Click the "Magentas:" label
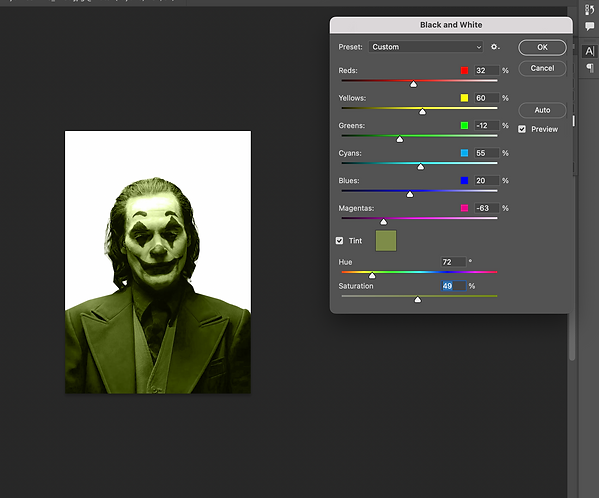Image resolution: width=599 pixels, height=498 pixels. tap(356, 209)
